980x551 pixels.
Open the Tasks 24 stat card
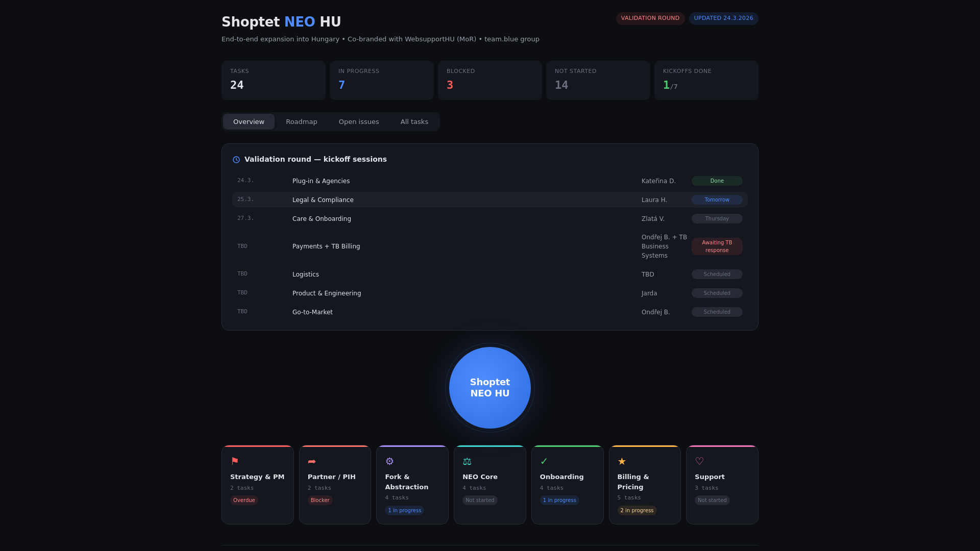click(274, 80)
